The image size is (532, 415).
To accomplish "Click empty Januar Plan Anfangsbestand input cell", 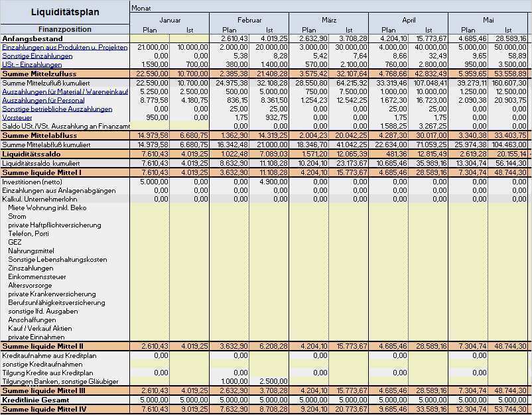I will [150, 38].
